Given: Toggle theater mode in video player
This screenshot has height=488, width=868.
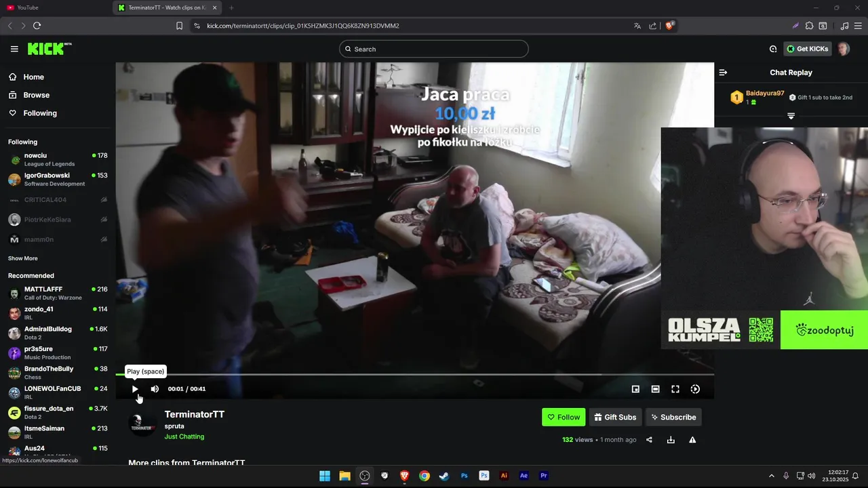Looking at the screenshot, I should [x=655, y=389].
